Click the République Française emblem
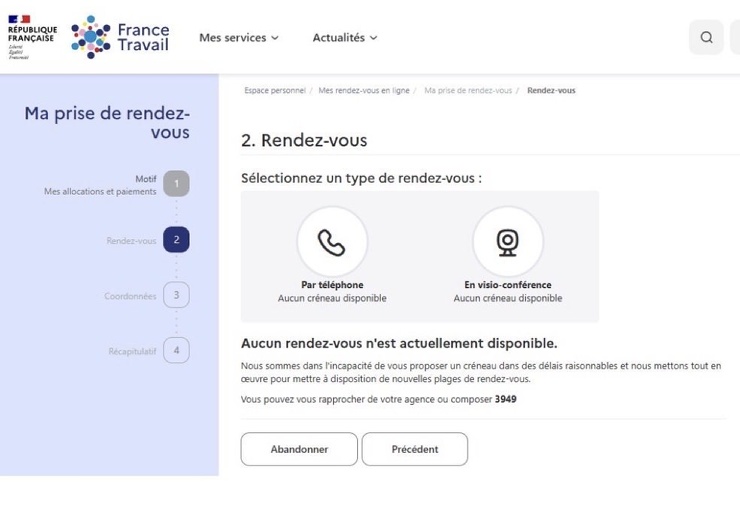The width and height of the screenshot is (740, 506). click(32, 37)
